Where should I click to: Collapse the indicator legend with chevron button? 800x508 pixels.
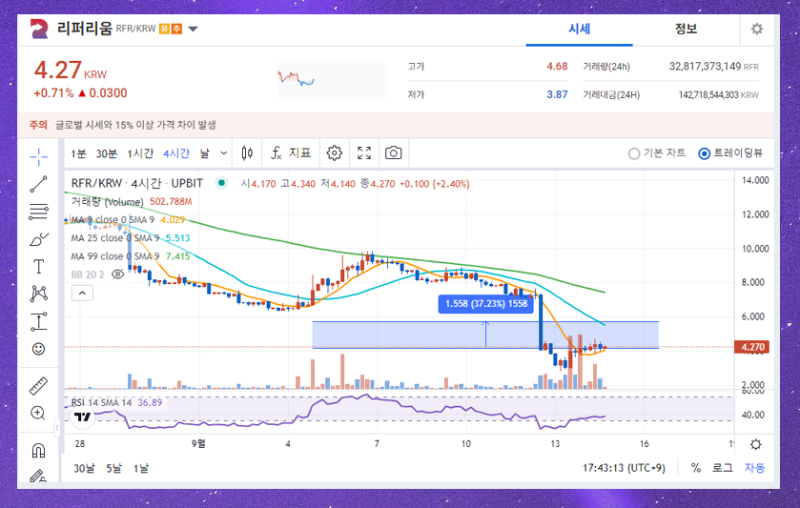[x=82, y=293]
